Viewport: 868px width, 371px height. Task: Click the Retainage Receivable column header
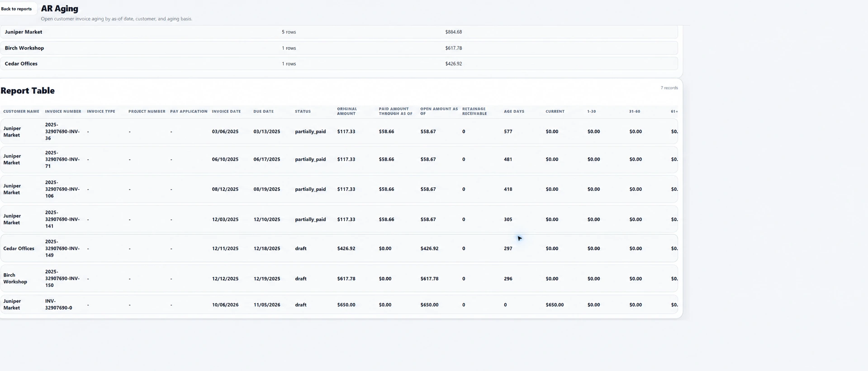click(x=474, y=111)
